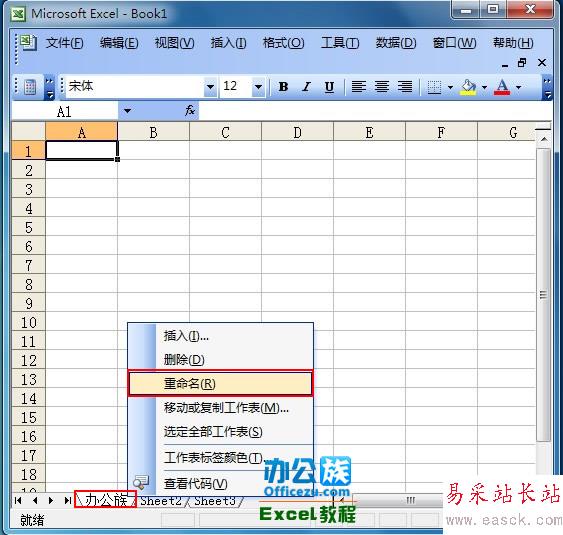Apply Underline formatting
Image resolution: width=563 pixels, height=535 pixels.
click(x=329, y=87)
